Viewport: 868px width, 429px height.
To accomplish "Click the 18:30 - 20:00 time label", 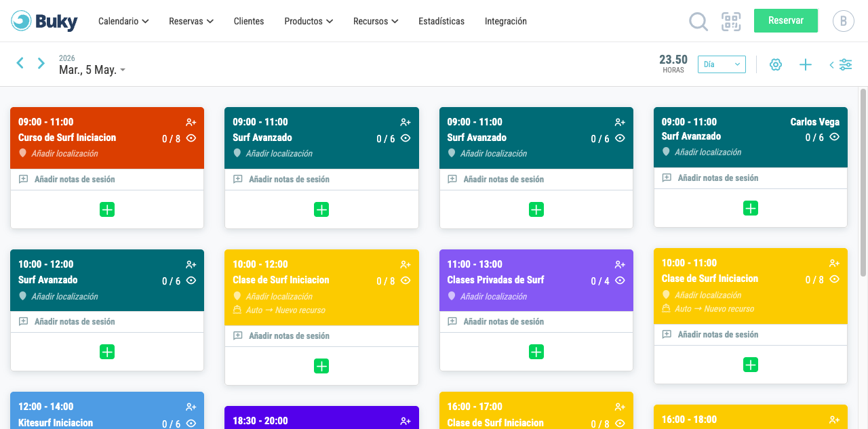I will point(260,421).
